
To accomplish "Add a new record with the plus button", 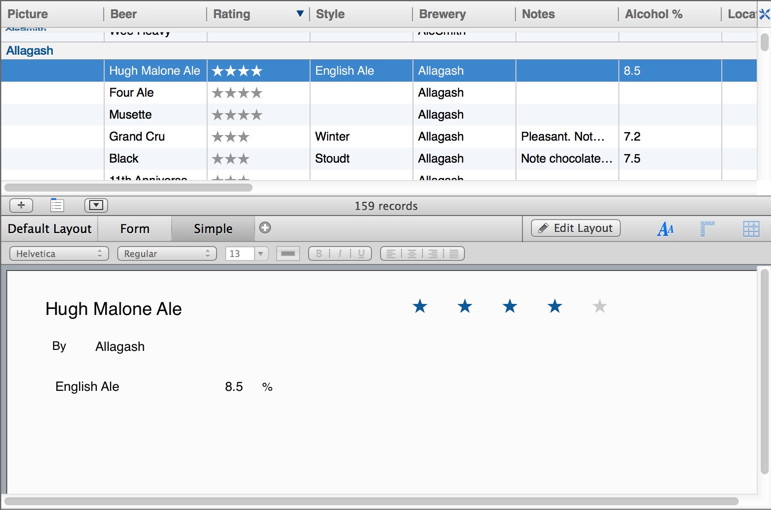I will 21,205.
